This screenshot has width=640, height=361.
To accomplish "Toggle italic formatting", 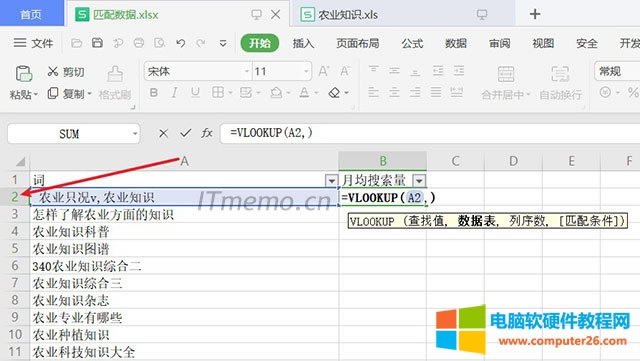I will (174, 93).
